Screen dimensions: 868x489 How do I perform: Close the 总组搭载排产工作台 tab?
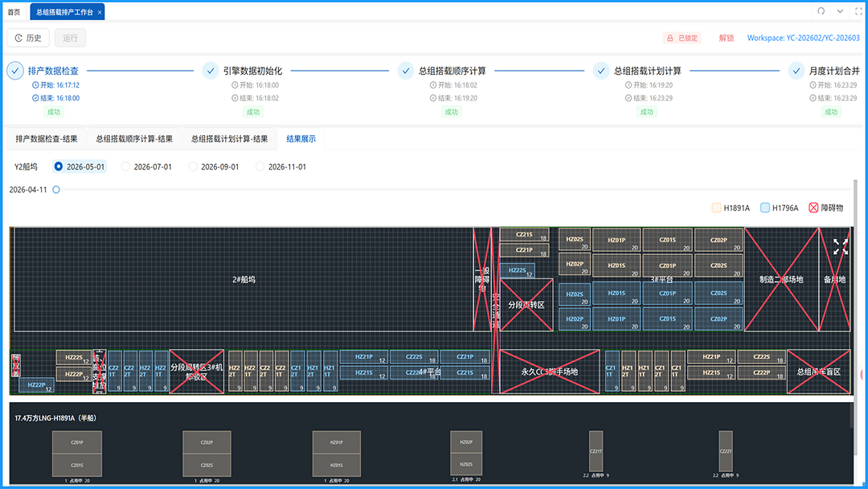(x=100, y=12)
